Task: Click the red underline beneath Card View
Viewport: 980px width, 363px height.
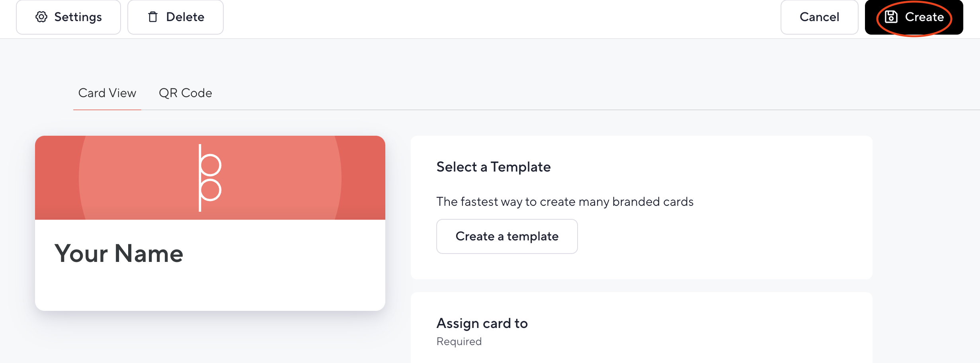Action: pos(107,109)
